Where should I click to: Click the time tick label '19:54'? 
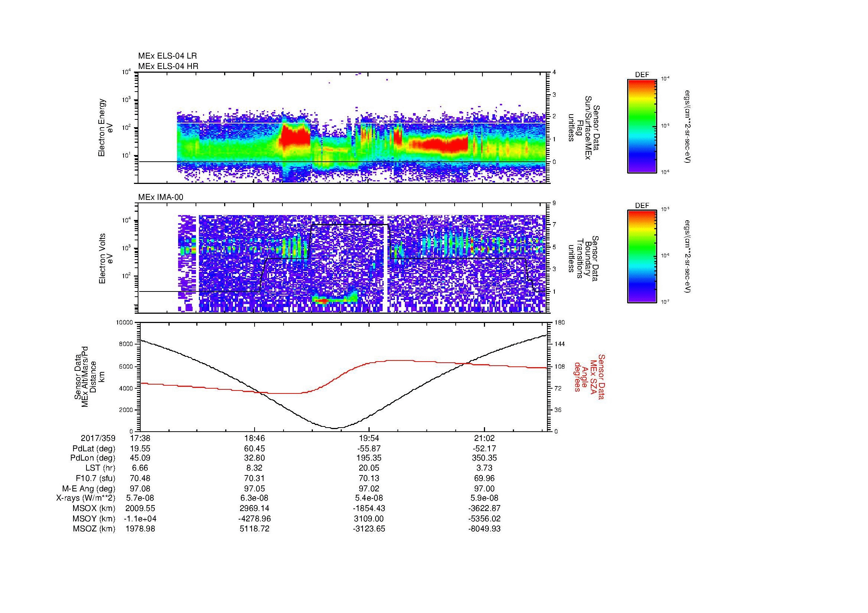pos(369,438)
